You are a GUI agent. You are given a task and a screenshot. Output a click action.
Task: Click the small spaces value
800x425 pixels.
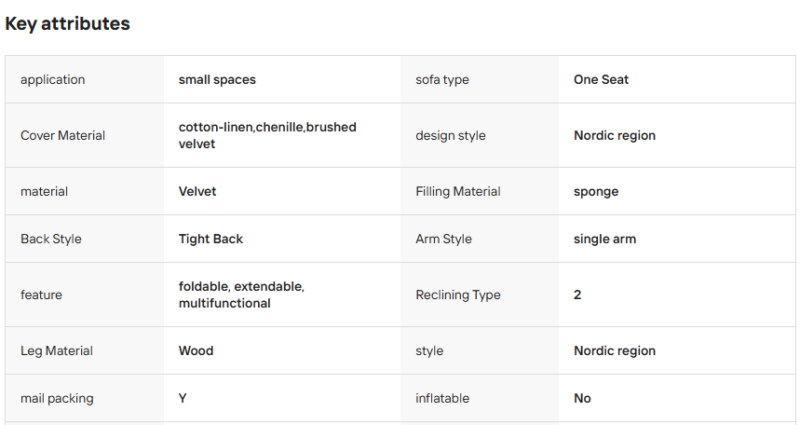pos(217,80)
